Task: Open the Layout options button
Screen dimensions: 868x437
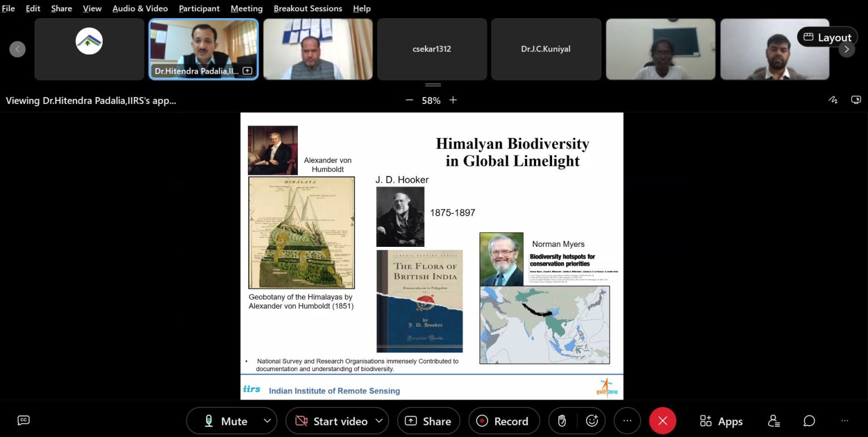Action: [x=827, y=37]
